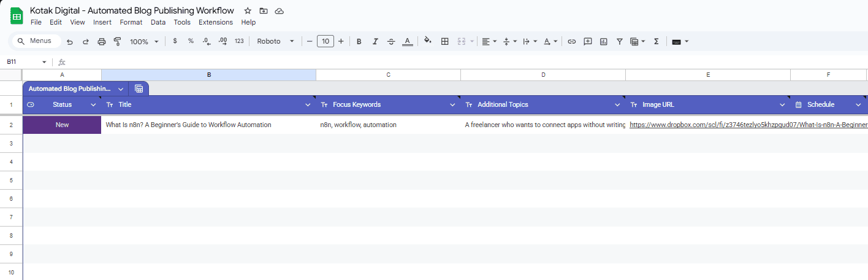Open the Data menu

[x=158, y=22]
